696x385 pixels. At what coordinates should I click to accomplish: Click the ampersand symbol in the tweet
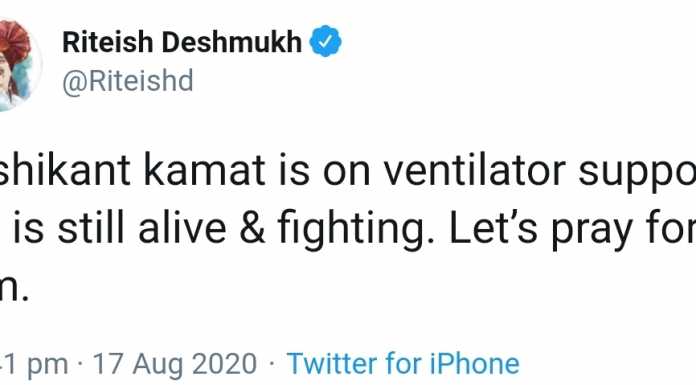[252, 228]
